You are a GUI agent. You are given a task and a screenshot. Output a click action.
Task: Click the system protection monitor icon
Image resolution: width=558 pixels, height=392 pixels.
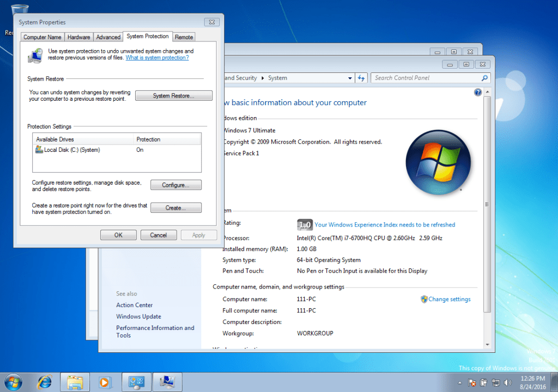click(x=35, y=56)
